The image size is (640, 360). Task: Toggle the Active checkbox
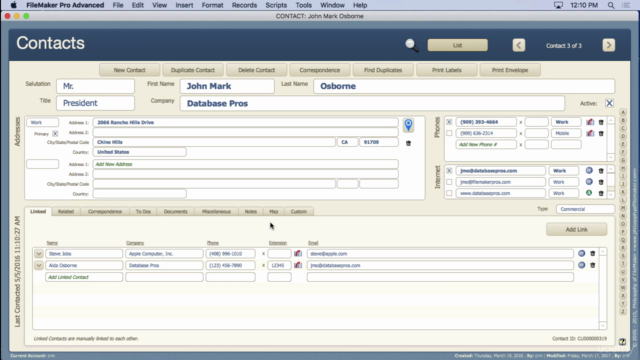[x=609, y=103]
